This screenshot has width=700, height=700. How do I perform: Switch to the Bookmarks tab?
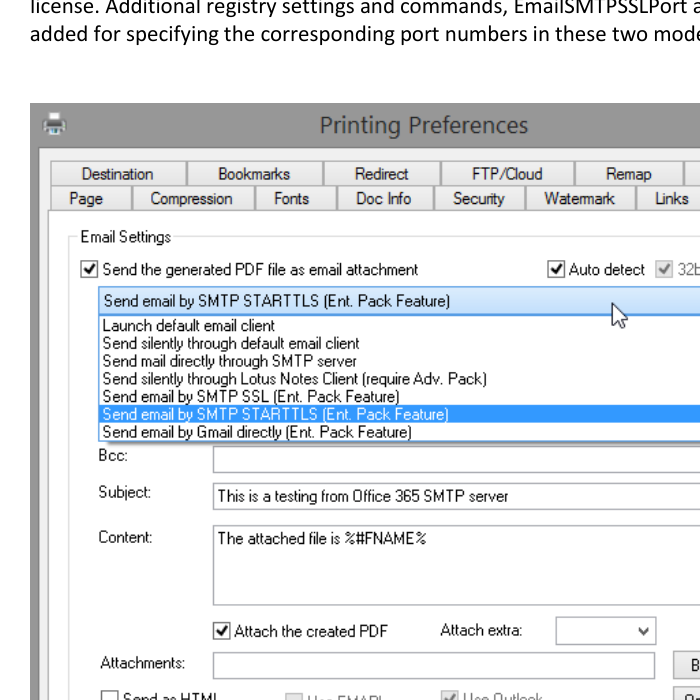(254, 174)
